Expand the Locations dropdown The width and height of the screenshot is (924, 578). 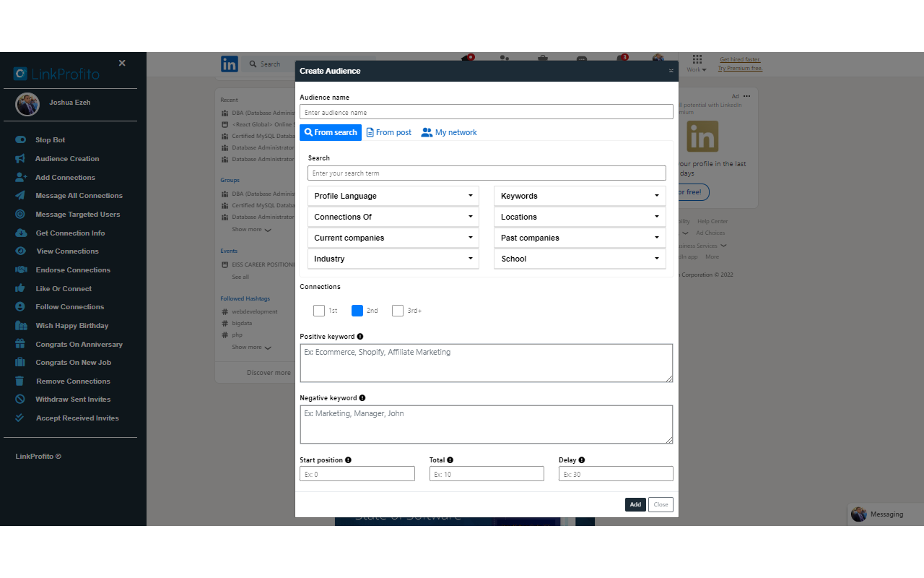(580, 217)
